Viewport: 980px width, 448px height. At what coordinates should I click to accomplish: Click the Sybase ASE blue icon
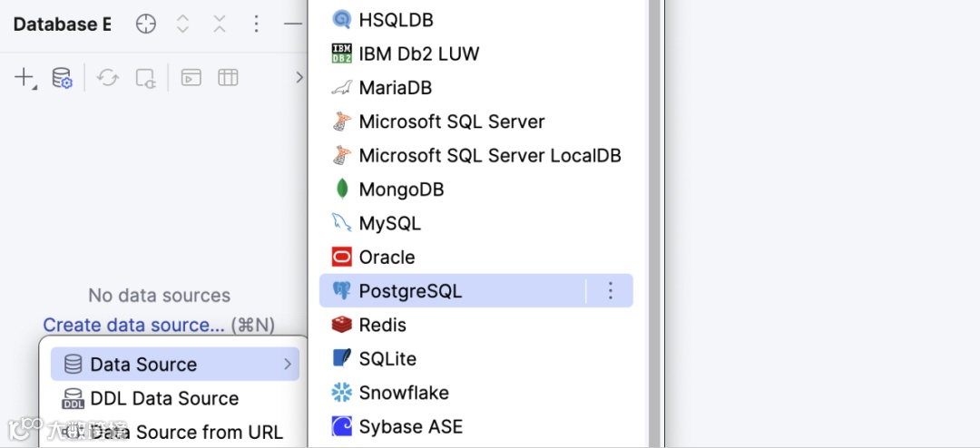pyautogui.click(x=342, y=426)
